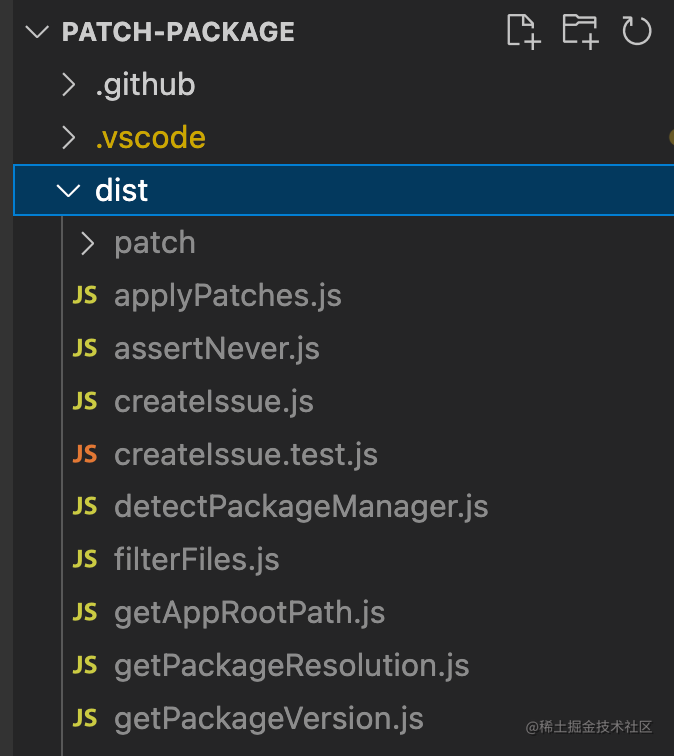The height and width of the screenshot is (756, 674).
Task: Click the New File icon
Action: pos(523,31)
